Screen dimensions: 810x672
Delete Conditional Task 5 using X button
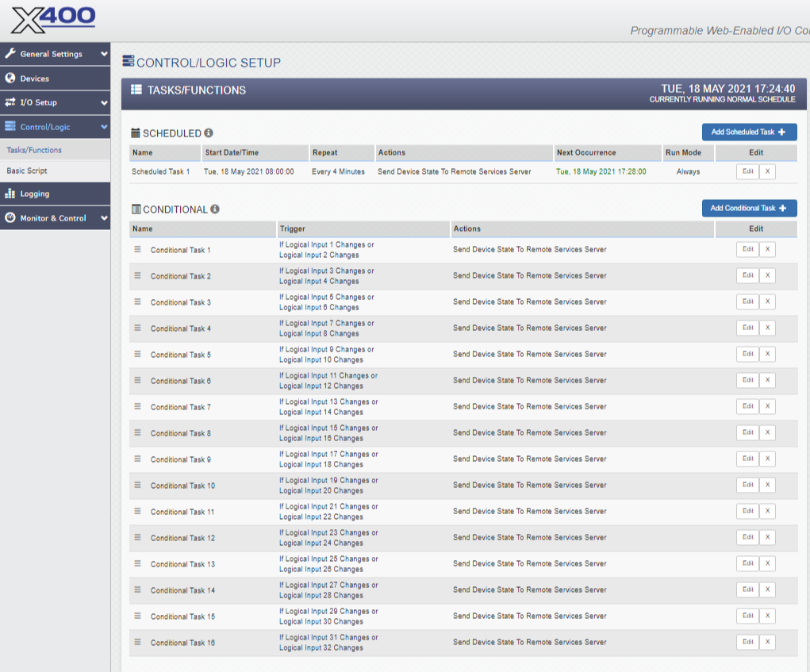[x=767, y=354]
